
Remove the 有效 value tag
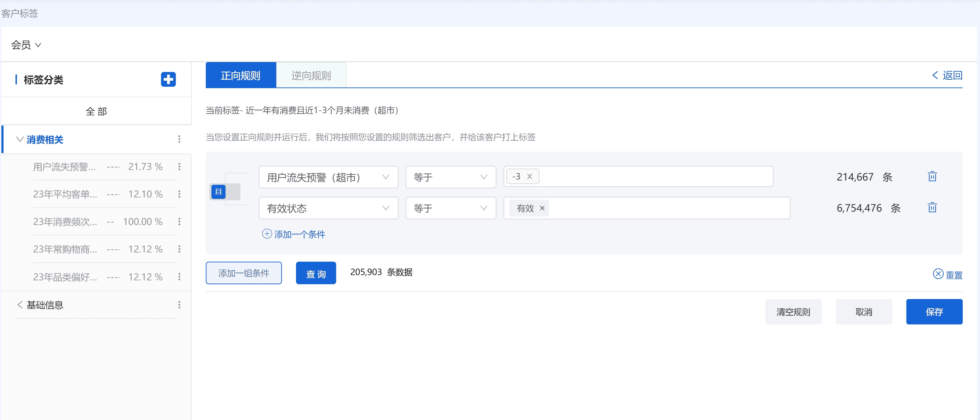[x=542, y=208]
